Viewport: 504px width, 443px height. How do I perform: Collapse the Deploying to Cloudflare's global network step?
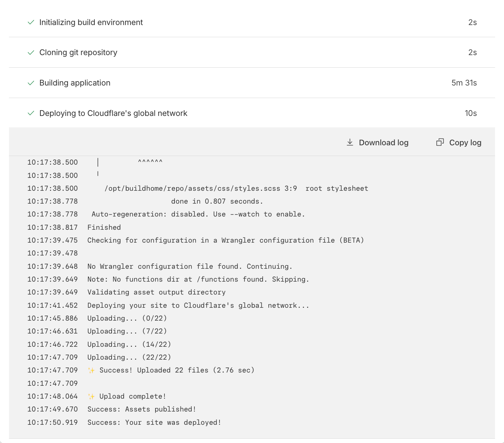pos(252,113)
